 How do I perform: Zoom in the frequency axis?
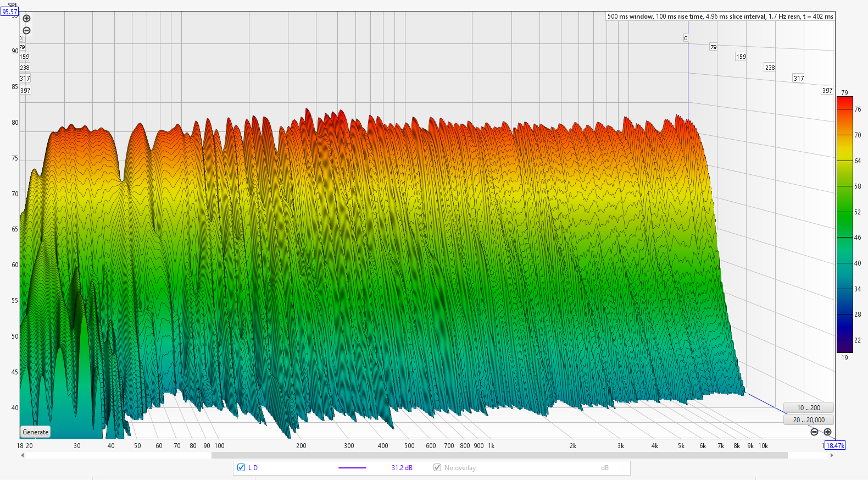point(827,432)
